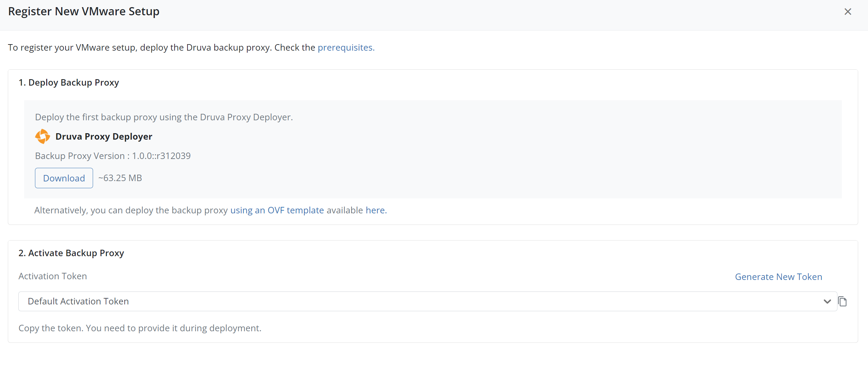868x371 pixels.
Task: Click the copy token clipboard icon
Action: (843, 301)
